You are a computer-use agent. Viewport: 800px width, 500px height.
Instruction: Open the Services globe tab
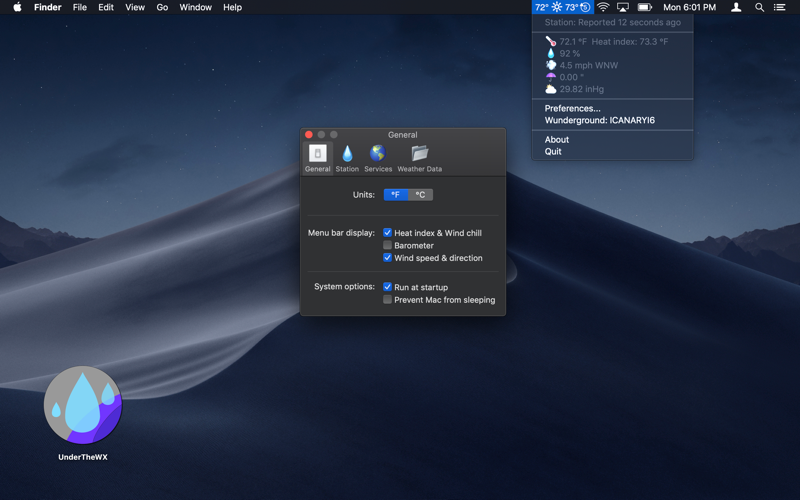(x=378, y=159)
